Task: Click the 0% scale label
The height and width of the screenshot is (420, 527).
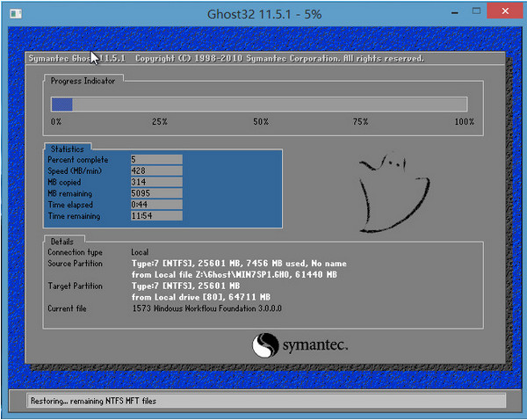Action: pos(56,122)
